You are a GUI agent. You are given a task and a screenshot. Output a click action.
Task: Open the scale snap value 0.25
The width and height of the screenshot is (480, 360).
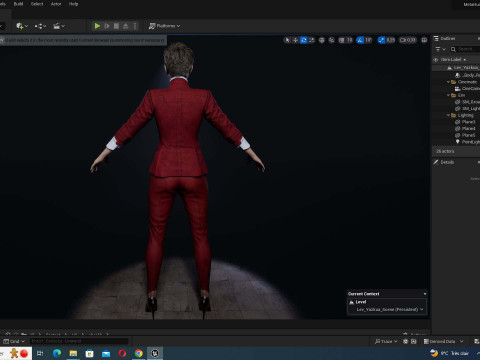(391, 40)
